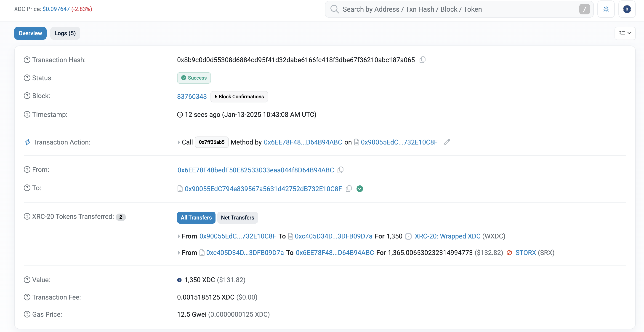The width and height of the screenshot is (644, 332).
Task: Open block 83760343 link
Action: tap(192, 96)
